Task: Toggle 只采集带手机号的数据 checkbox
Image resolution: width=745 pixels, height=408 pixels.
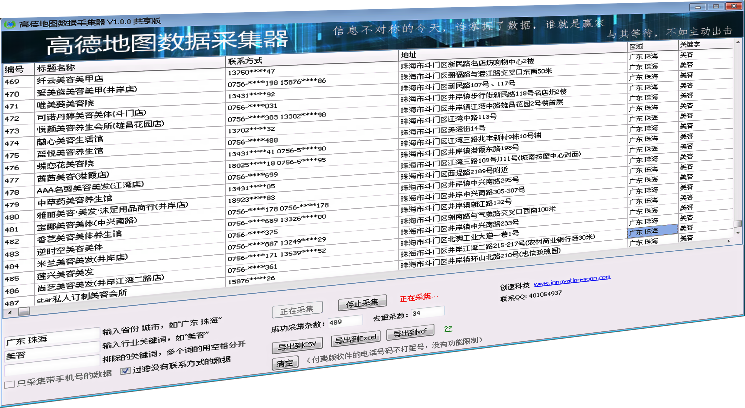Action: coord(10,383)
